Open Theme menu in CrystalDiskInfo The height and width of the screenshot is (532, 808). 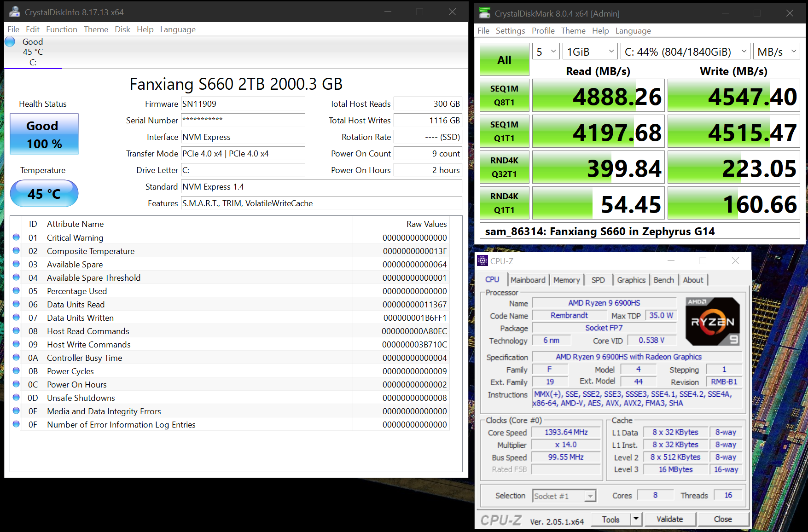click(x=96, y=29)
